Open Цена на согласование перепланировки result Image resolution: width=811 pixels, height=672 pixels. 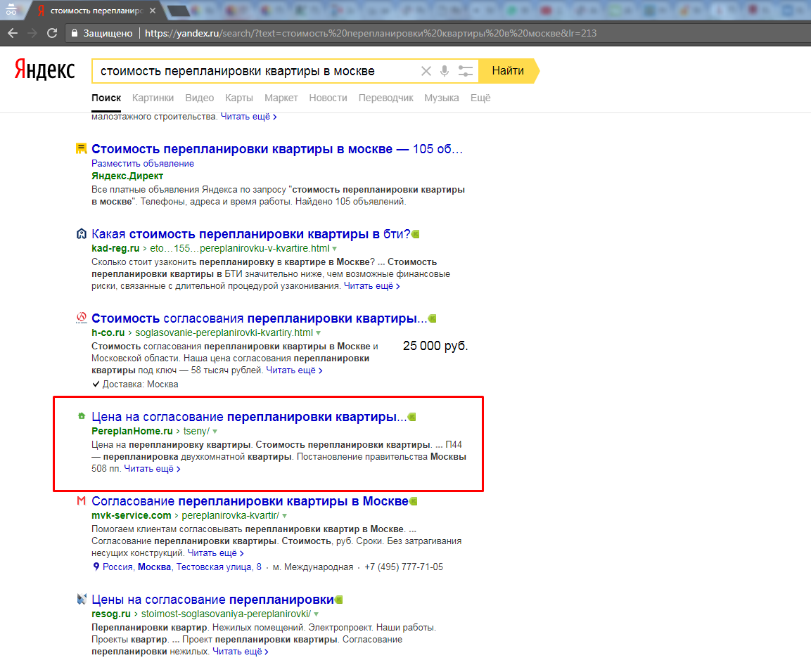pyautogui.click(x=249, y=417)
